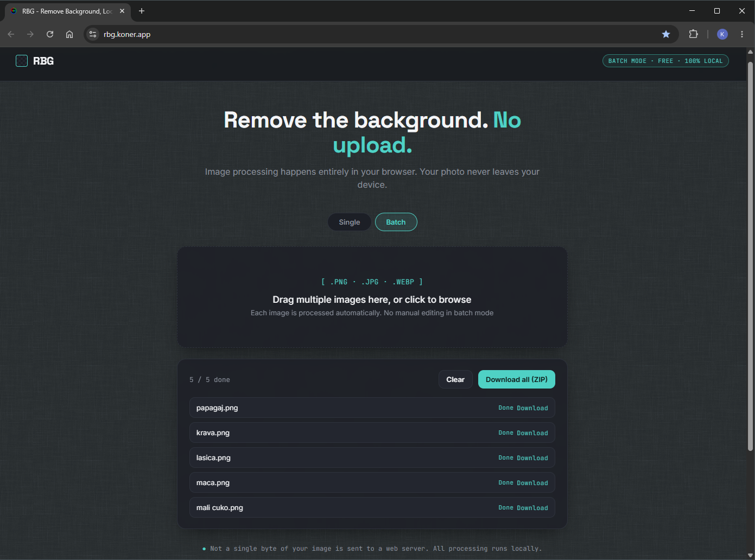Open the K profile avatar
The image size is (755, 560).
722,34
